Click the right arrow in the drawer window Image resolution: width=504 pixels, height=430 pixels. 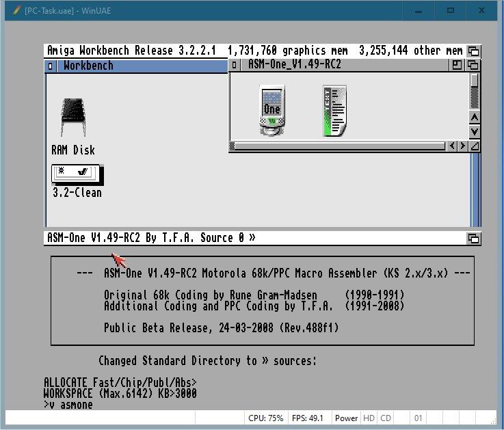point(462,146)
